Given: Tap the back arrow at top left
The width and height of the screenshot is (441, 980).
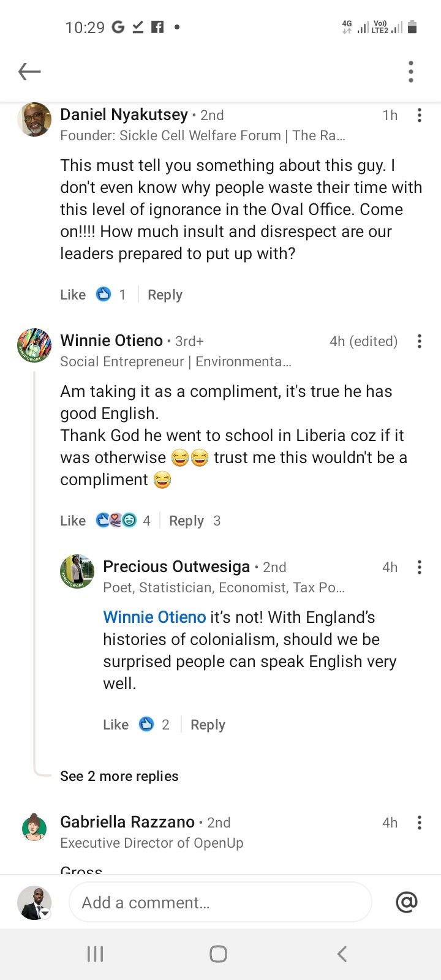Looking at the screenshot, I should pyautogui.click(x=29, y=72).
